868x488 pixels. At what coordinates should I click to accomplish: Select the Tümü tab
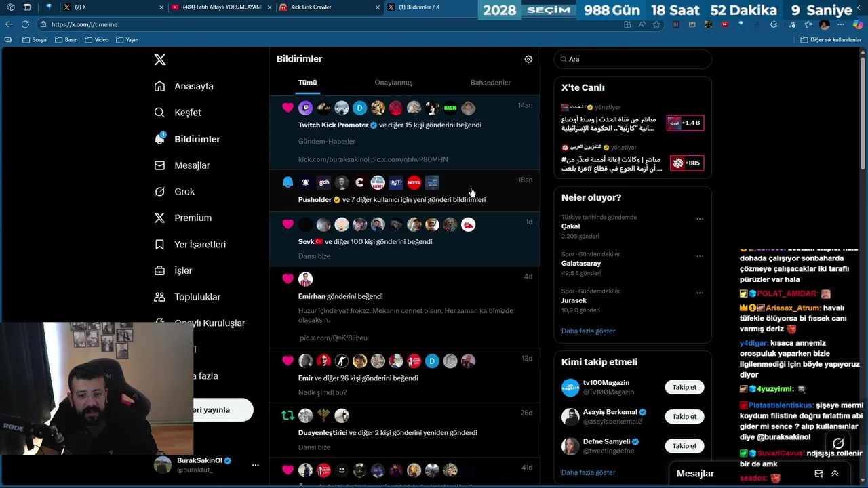click(x=307, y=83)
